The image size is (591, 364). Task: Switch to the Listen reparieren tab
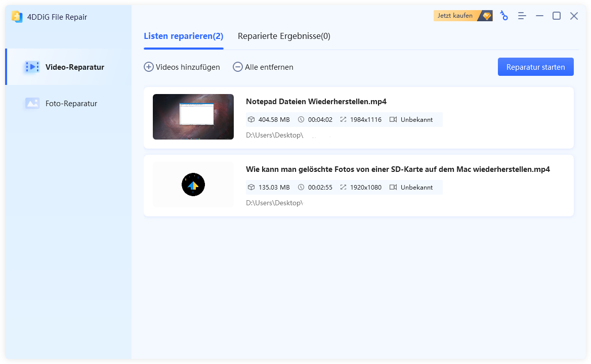[184, 36]
